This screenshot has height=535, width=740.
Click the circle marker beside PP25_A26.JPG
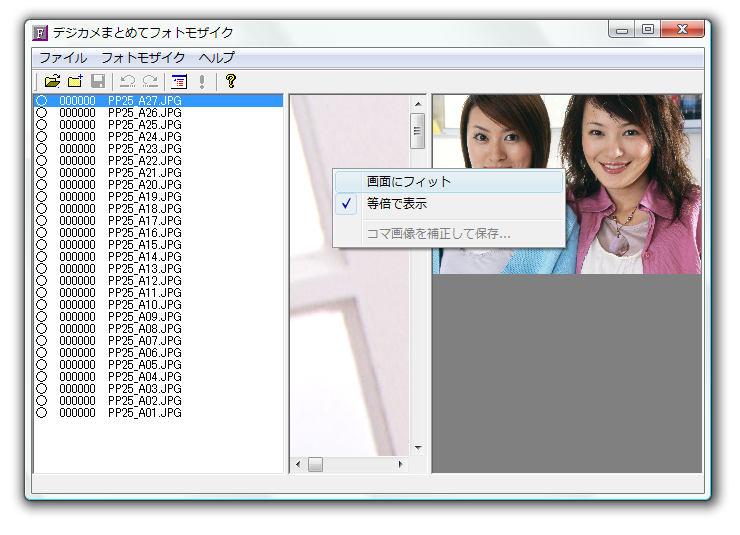[x=41, y=113]
